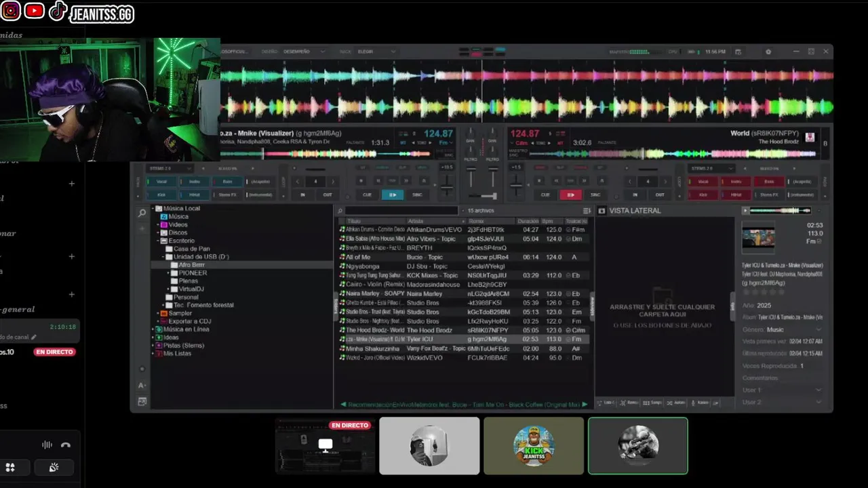Click the album art thumbnail in side info panel

pos(758,238)
